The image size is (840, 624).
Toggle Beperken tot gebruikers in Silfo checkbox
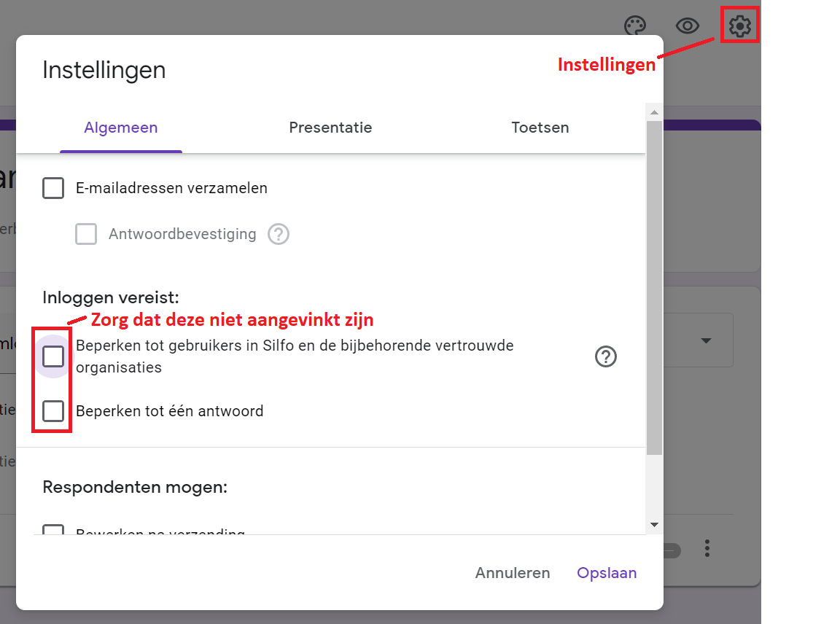pos(53,356)
